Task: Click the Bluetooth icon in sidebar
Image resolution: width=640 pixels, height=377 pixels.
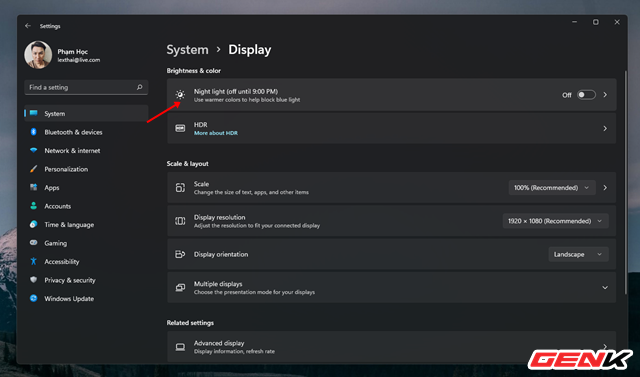Action: coord(34,132)
